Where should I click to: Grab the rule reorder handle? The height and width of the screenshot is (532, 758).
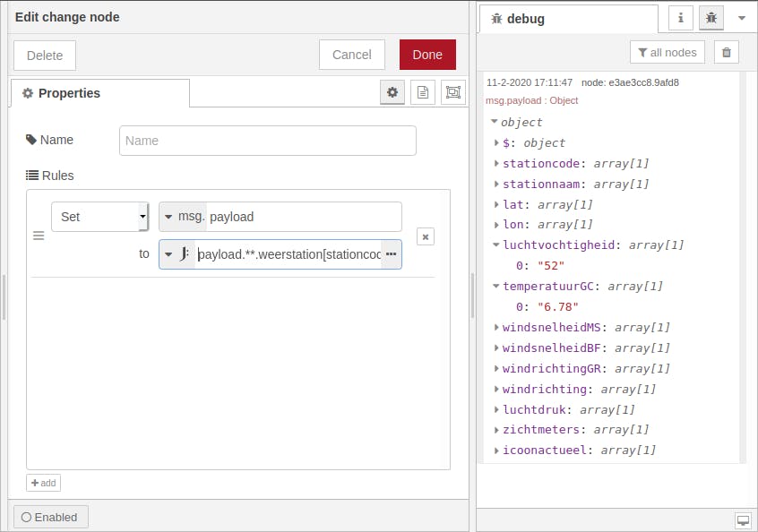(x=39, y=236)
